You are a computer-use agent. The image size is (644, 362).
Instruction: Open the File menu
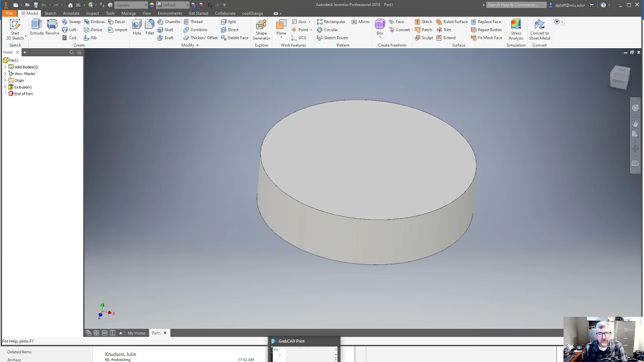coord(9,13)
